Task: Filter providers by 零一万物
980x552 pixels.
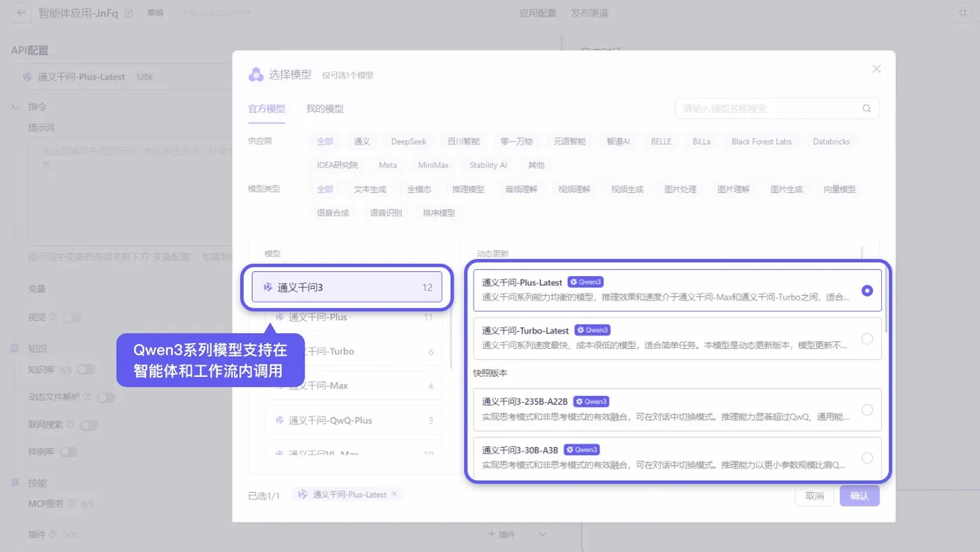Action: [517, 142]
